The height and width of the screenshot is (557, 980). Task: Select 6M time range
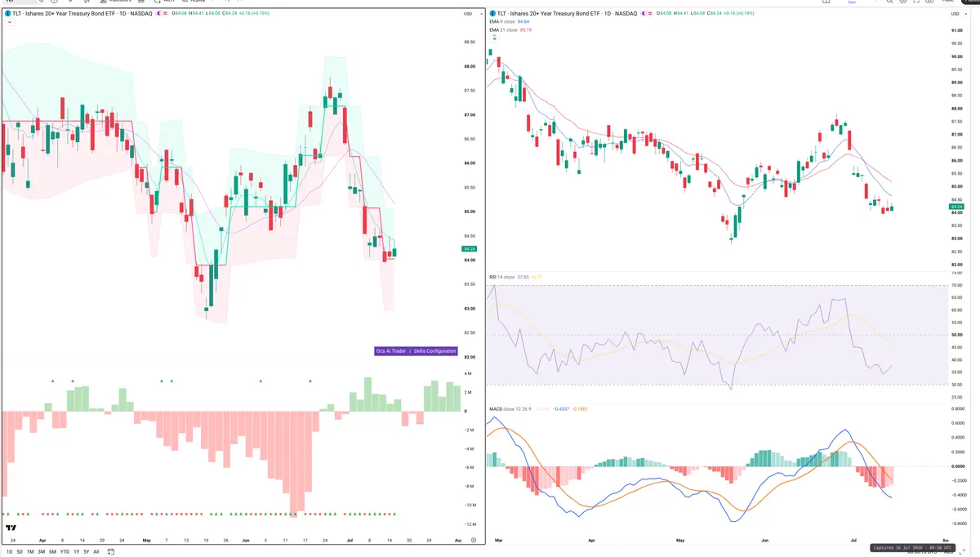tap(52, 551)
